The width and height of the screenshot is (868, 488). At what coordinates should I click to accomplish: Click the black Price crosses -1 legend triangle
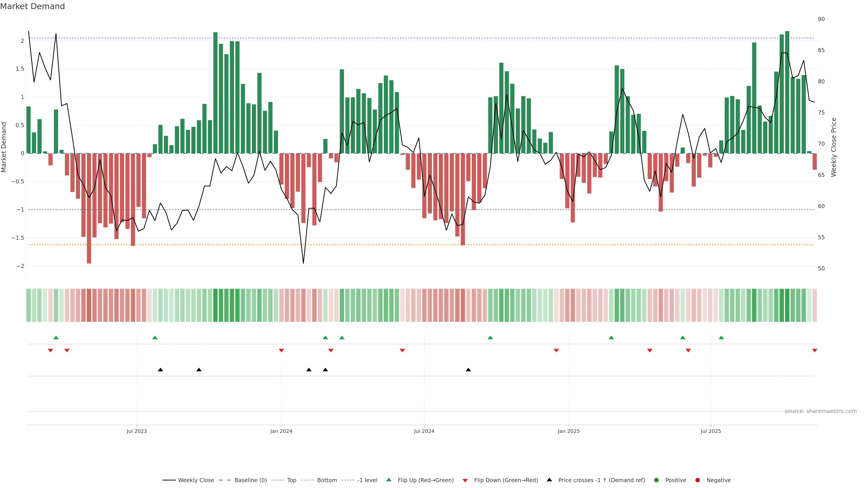point(549,480)
